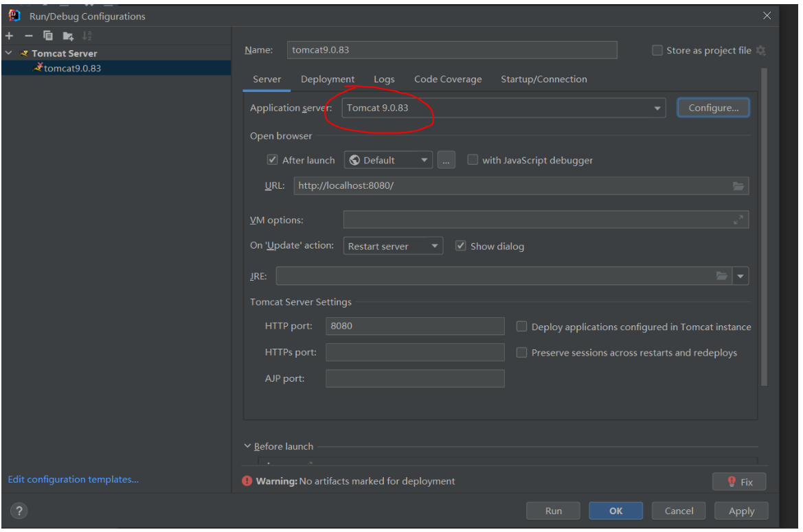Collapse the Before launch section
Screen dimensions: 803x532
point(247,446)
